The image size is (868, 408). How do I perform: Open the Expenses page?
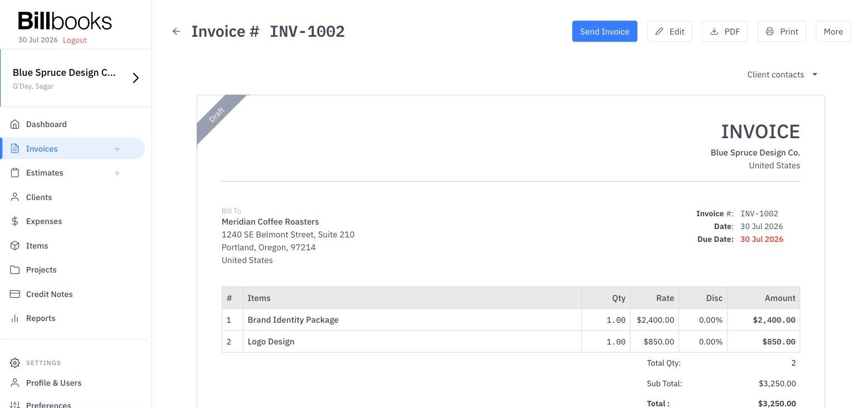[44, 221]
